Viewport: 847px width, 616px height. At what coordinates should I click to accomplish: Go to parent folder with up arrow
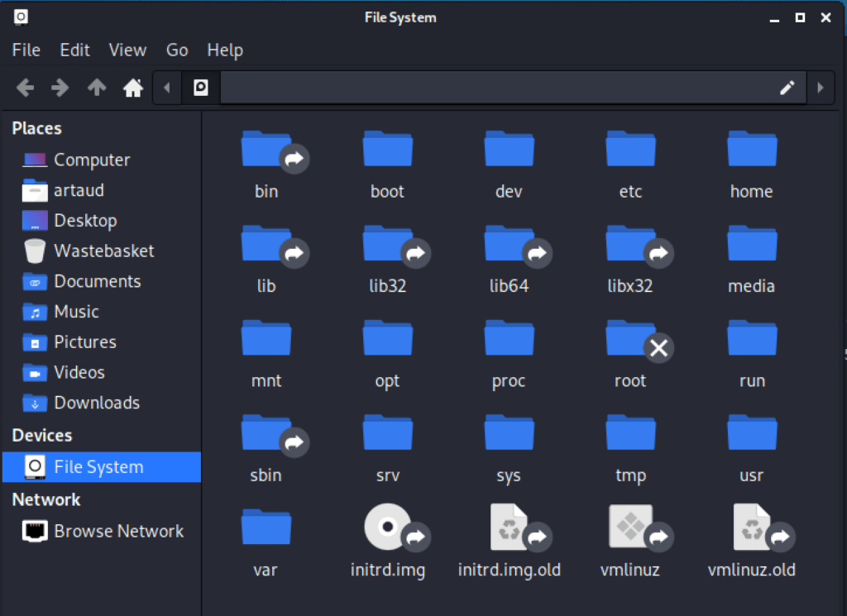tap(98, 88)
